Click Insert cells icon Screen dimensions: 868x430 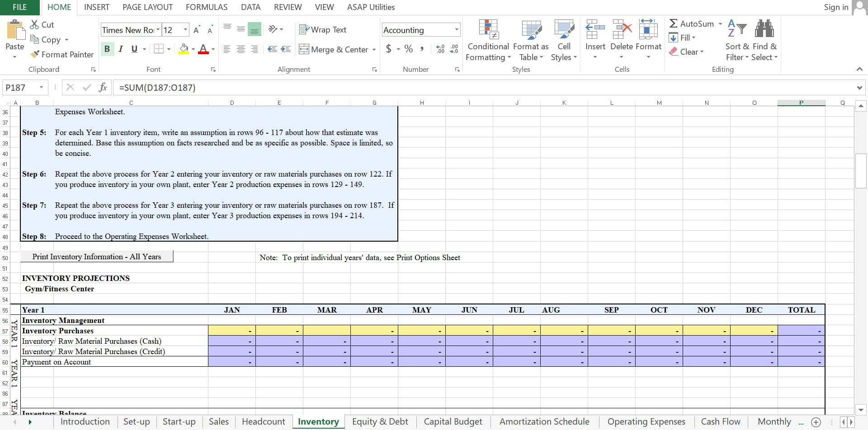[x=595, y=29]
